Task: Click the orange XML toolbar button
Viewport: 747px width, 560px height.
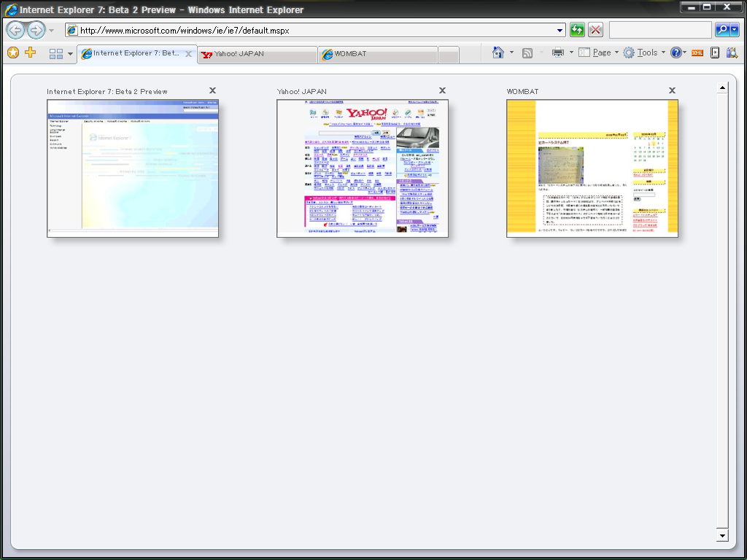Action: coord(697,52)
